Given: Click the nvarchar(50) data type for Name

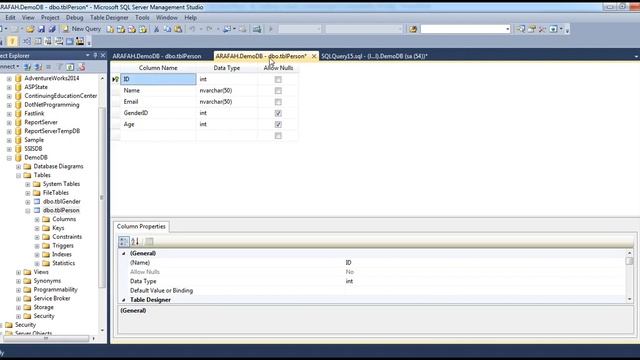Looking at the screenshot, I should [227, 91].
